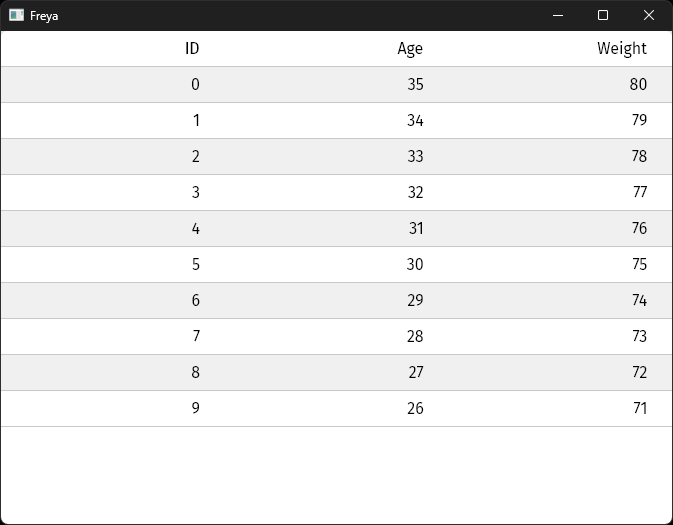Click the Weight cell showing 71

tap(639, 408)
